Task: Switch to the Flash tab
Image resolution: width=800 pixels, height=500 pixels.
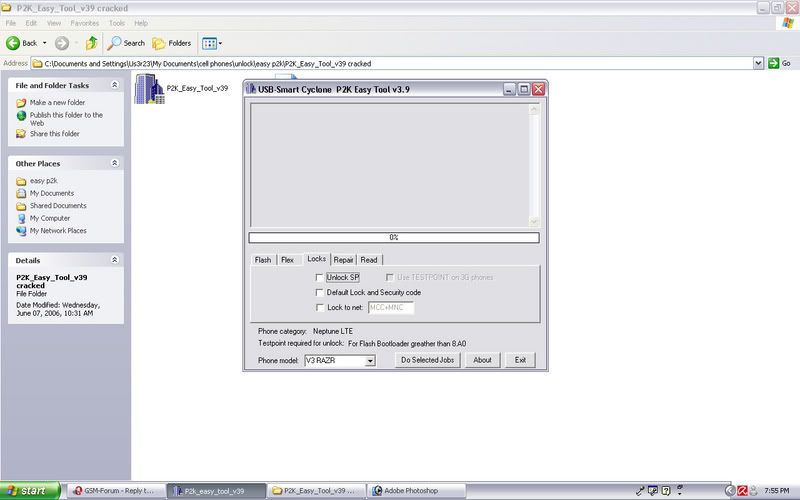Action: tap(263, 260)
